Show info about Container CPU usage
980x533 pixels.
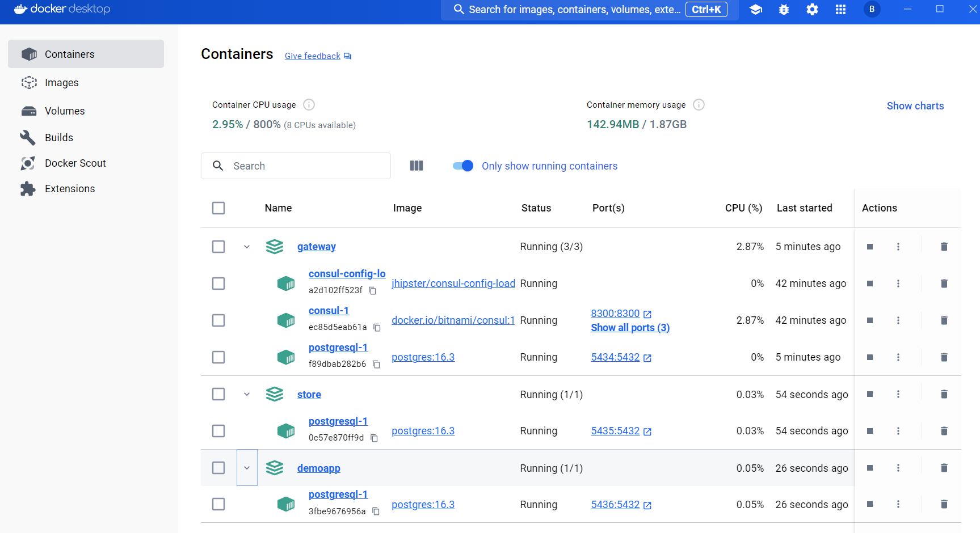[x=309, y=104]
